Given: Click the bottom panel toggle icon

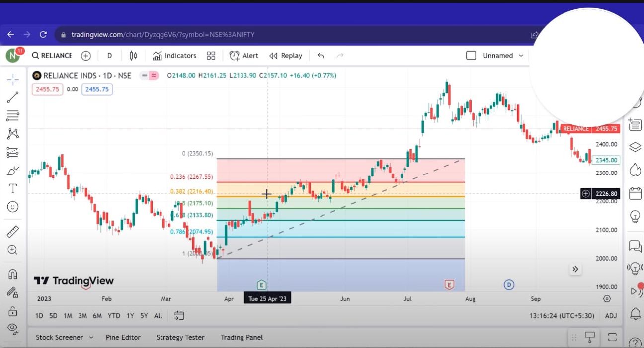Looking at the screenshot, I should (x=590, y=337).
